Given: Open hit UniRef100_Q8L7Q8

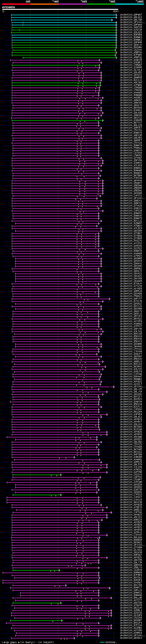Looking at the screenshot, I should 131,20.
